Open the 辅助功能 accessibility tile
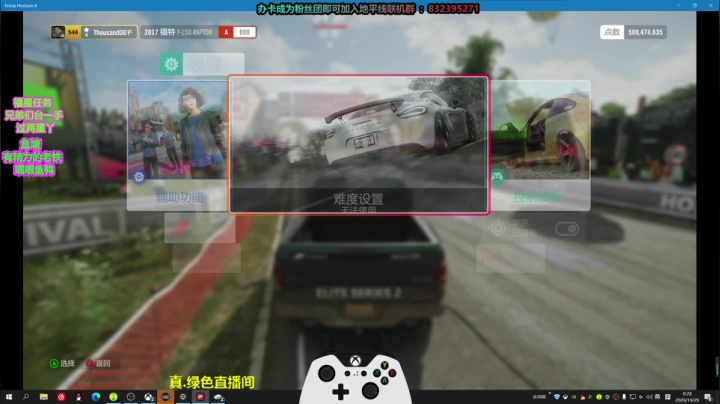Screen dimensions: 720x404 tap(177, 146)
